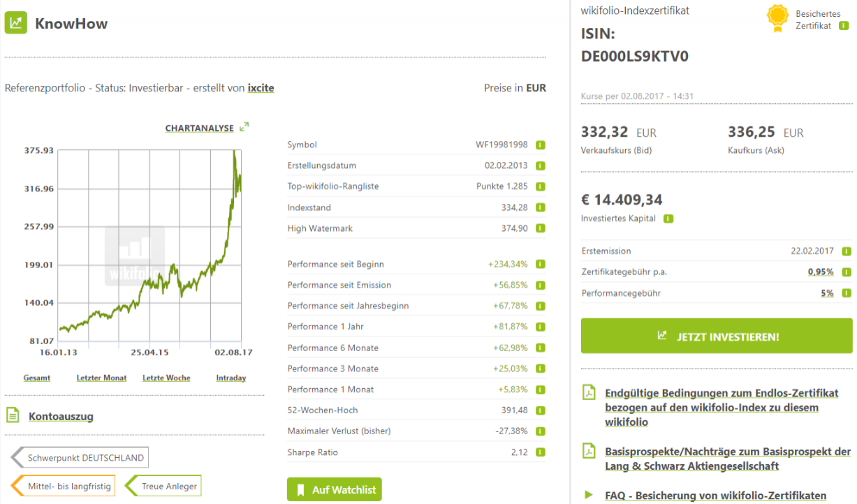
Task: Open the Chartanalyse link
Action: click(x=199, y=128)
